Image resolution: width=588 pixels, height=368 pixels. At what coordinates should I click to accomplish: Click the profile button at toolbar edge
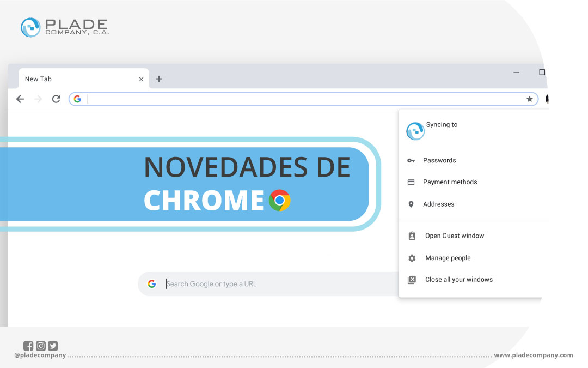pyautogui.click(x=547, y=99)
